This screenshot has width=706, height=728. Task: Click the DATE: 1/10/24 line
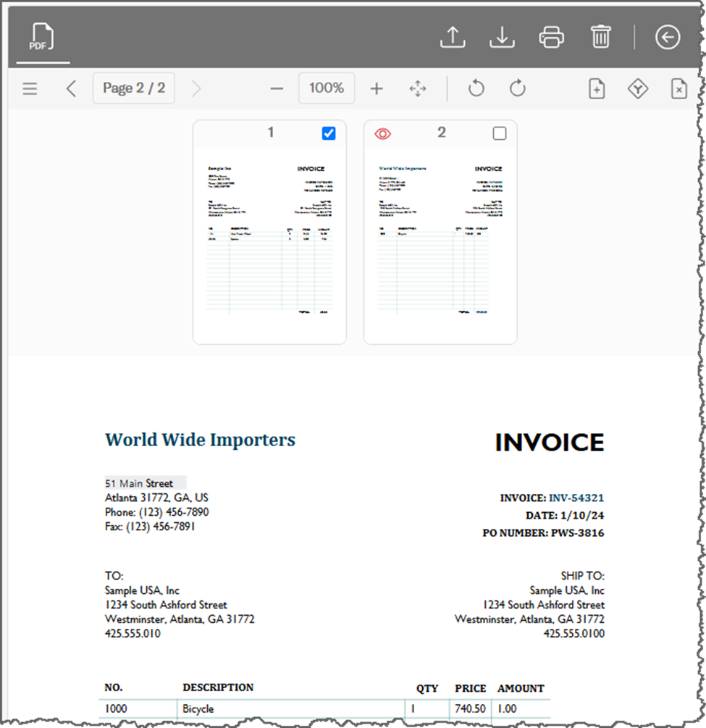[565, 515]
